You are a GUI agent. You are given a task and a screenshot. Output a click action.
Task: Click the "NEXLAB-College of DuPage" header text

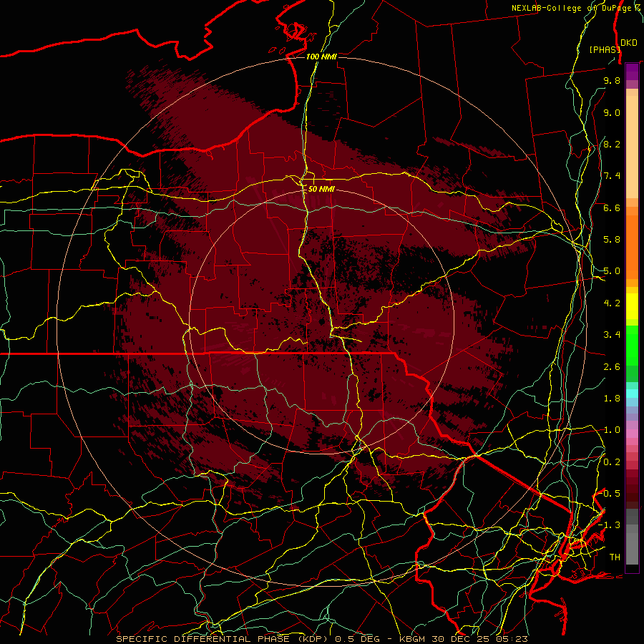click(x=572, y=8)
